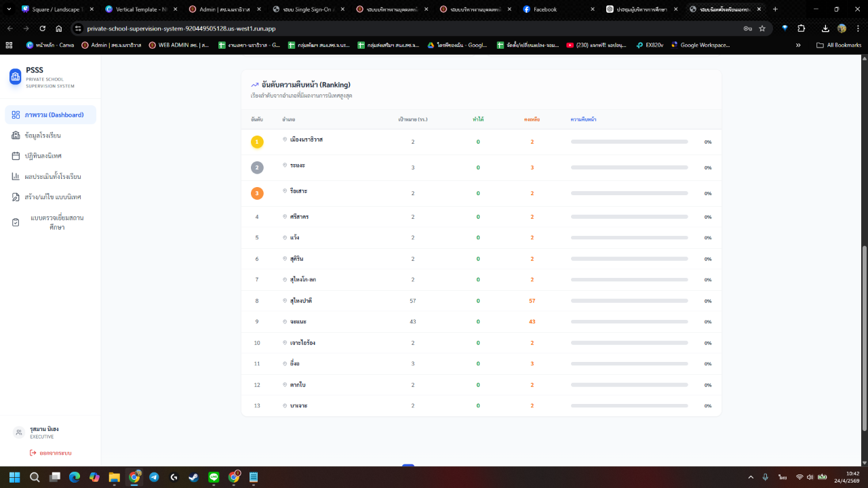868x488 pixels.
Task: Click the ความคืบหน้า column header
Action: [x=583, y=119]
